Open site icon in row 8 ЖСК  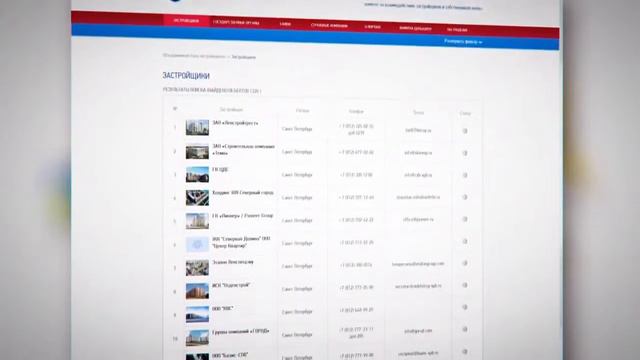pyautogui.click(x=464, y=285)
